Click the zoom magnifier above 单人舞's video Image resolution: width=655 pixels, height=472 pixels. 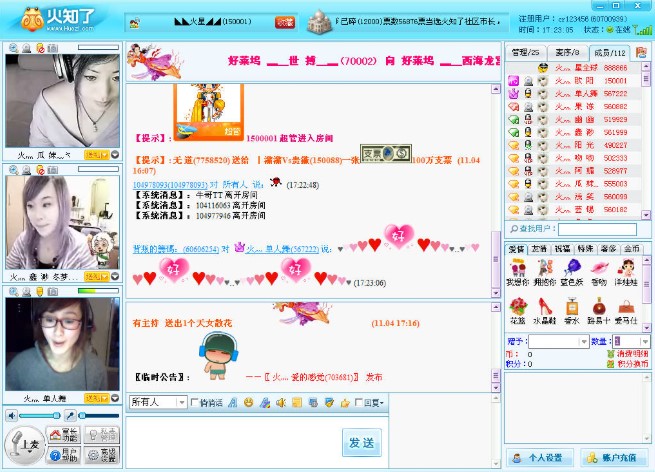click(14, 292)
